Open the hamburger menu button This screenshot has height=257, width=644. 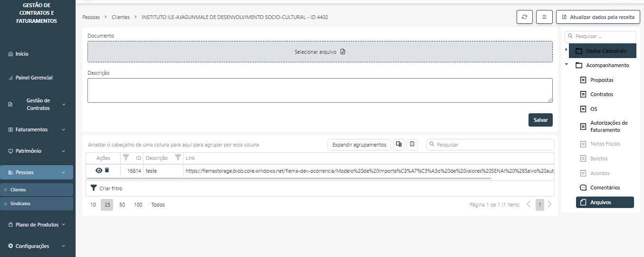pyautogui.click(x=544, y=17)
